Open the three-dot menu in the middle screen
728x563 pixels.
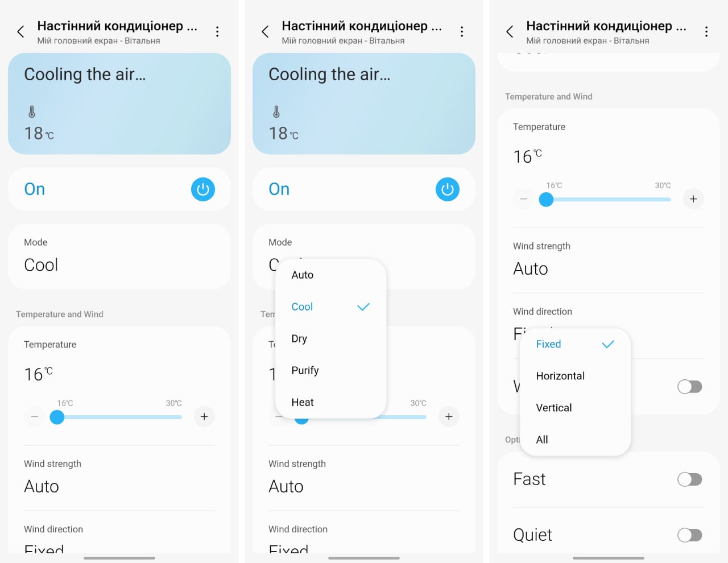[x=462, y=32]
